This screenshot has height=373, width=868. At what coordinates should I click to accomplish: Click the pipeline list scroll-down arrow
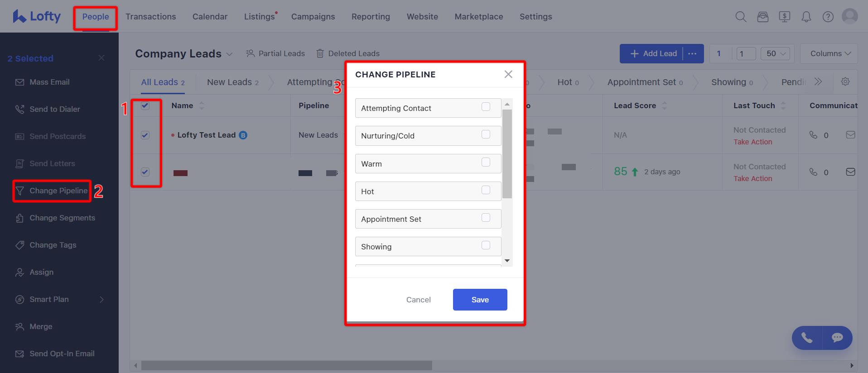click(x=507, y=261)
